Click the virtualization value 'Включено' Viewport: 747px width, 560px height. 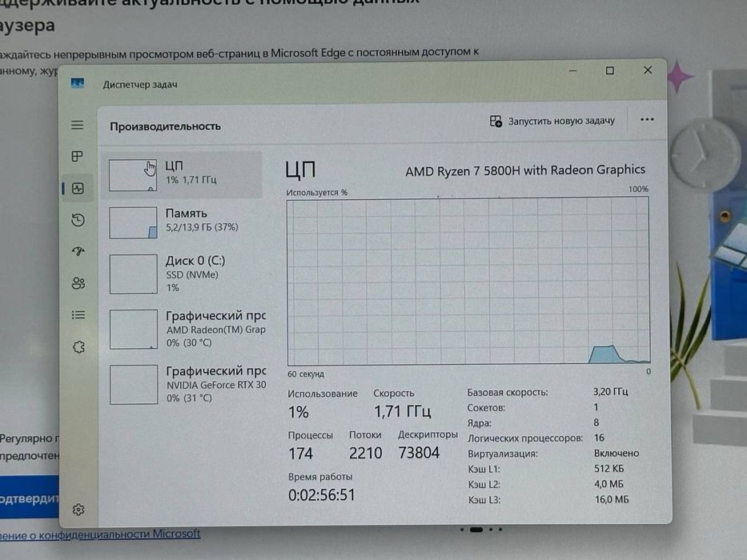click(x=616, y=454)
